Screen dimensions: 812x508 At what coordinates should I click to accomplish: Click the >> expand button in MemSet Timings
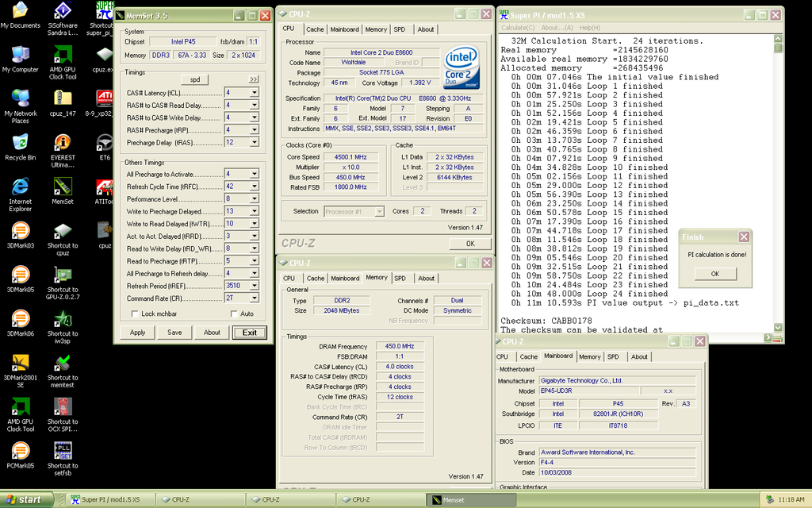tap(254, 80)
